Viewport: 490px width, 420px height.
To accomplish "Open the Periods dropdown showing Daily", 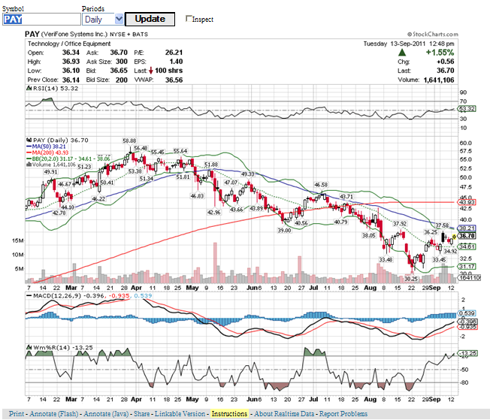I will pos(102,19).
